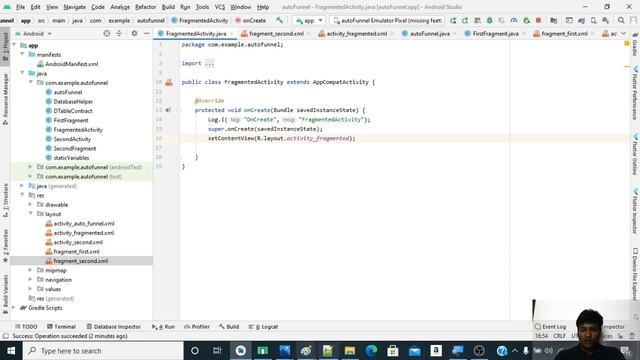Screen dimensions: 640x360
Task: Open the Event Log
Action: point(550,327)
